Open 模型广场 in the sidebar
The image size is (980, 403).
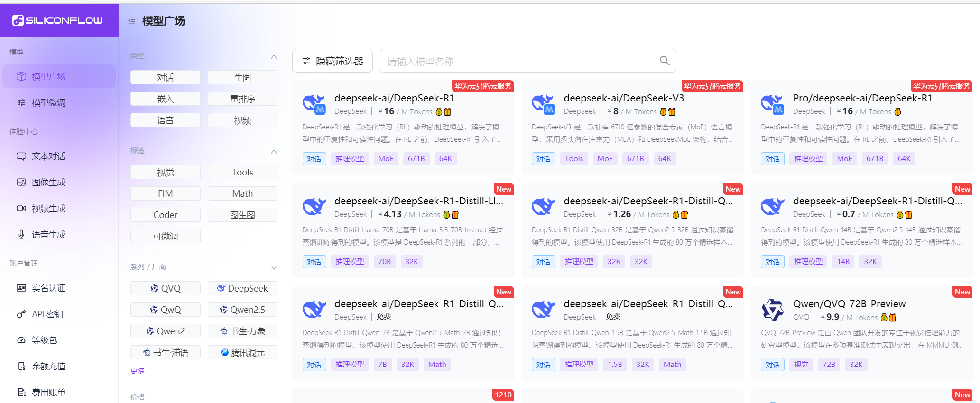tap(59, 76)
